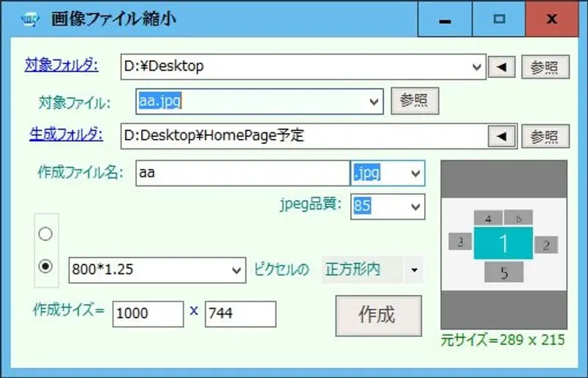Click the 対象ファイル label
The height and width of the screenshot is (378, 588).
click(75, 103)
